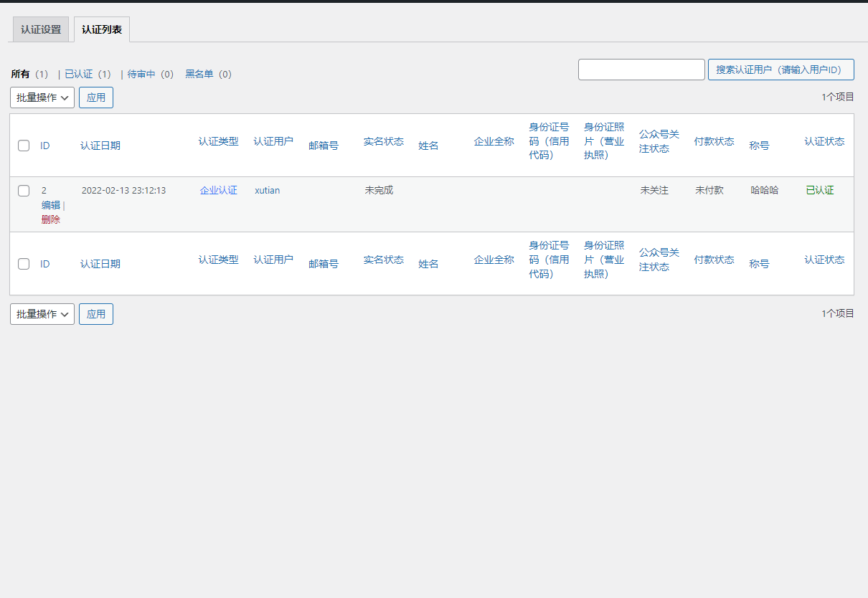The height and width of the screenshot is (598, 868).
Task: Click the date 2022-02-13 23:12:13
Action: [123, 191]
